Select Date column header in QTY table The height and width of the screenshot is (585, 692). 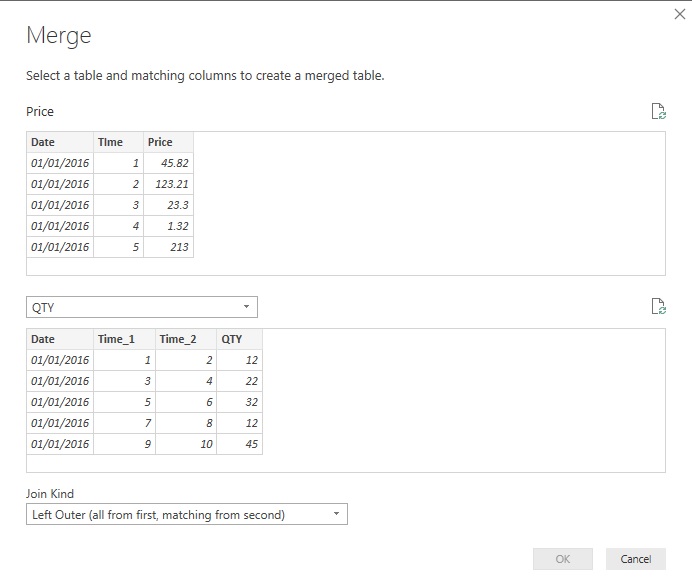[x=60, y=339]
